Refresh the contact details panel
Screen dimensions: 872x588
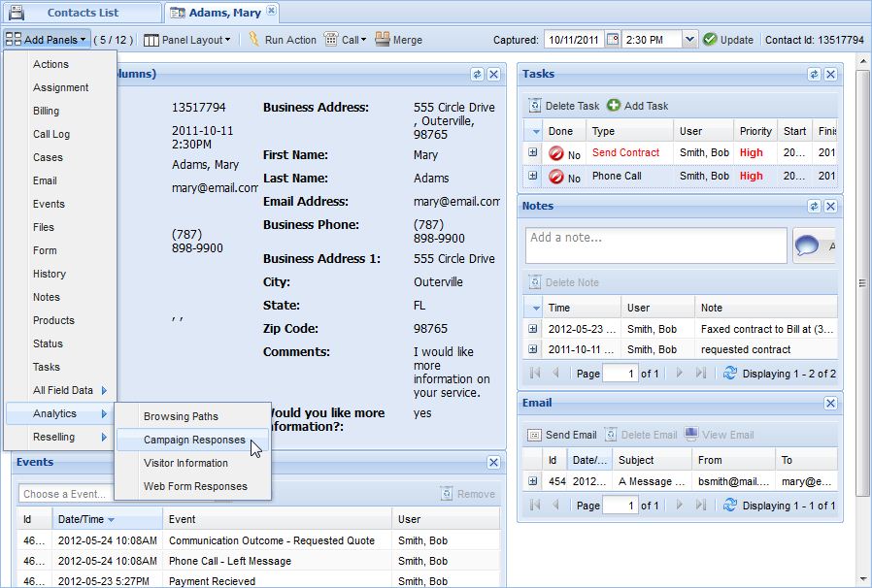tap(477, 75)
